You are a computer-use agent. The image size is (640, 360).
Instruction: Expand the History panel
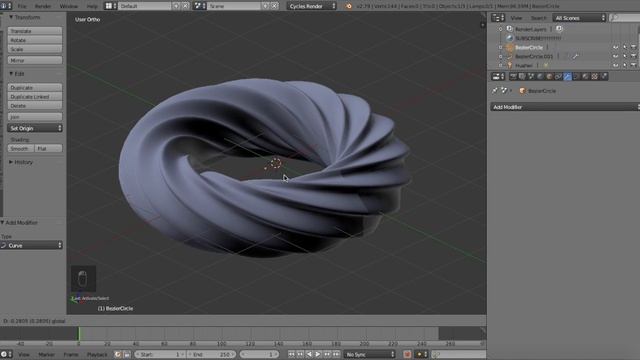point(11,162)
